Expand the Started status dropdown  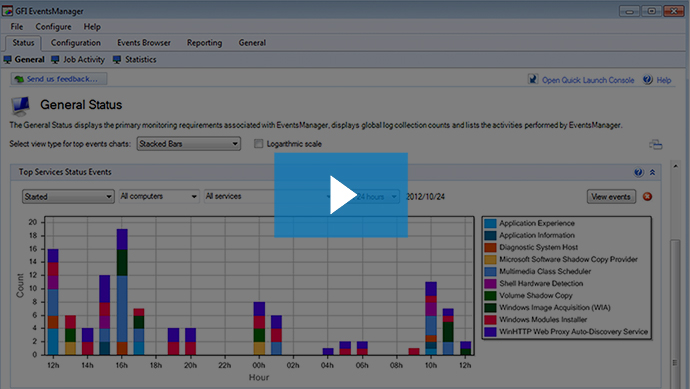68,197
